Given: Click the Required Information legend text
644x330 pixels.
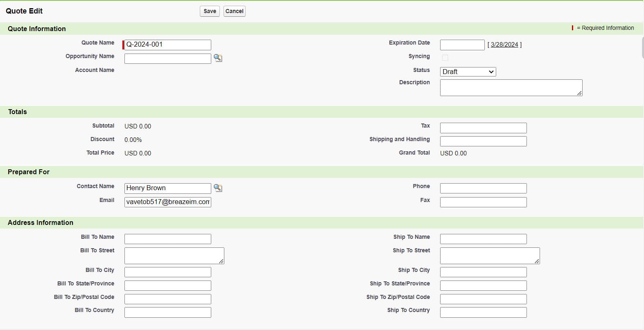Looking at the screenshot, I should pyautogui.click(x=605, y=28).
